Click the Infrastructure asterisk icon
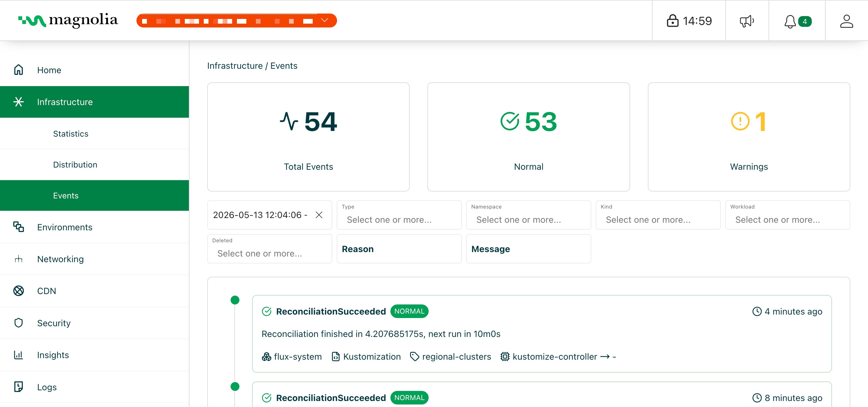The image size is (868, 407). tap(19, 102)
